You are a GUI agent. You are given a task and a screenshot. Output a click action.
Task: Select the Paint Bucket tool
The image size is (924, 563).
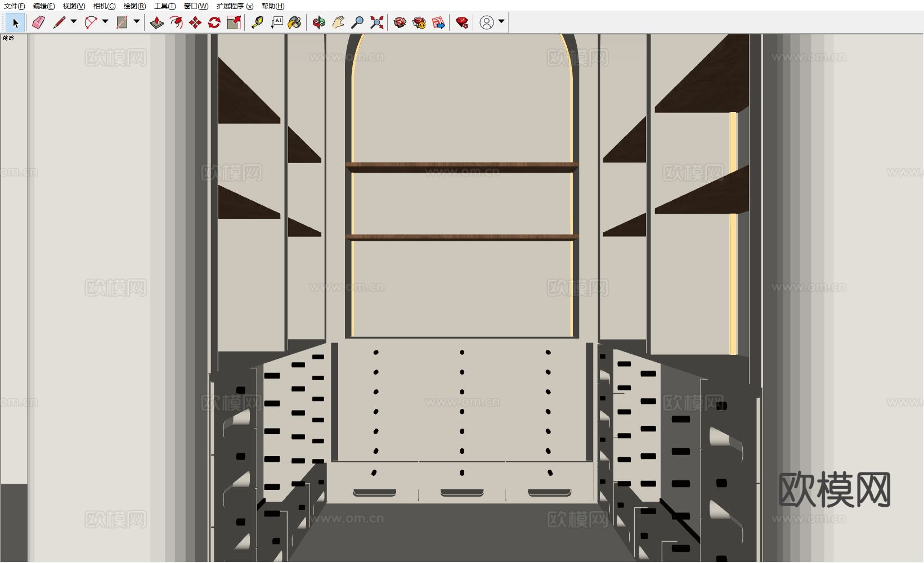294,22
